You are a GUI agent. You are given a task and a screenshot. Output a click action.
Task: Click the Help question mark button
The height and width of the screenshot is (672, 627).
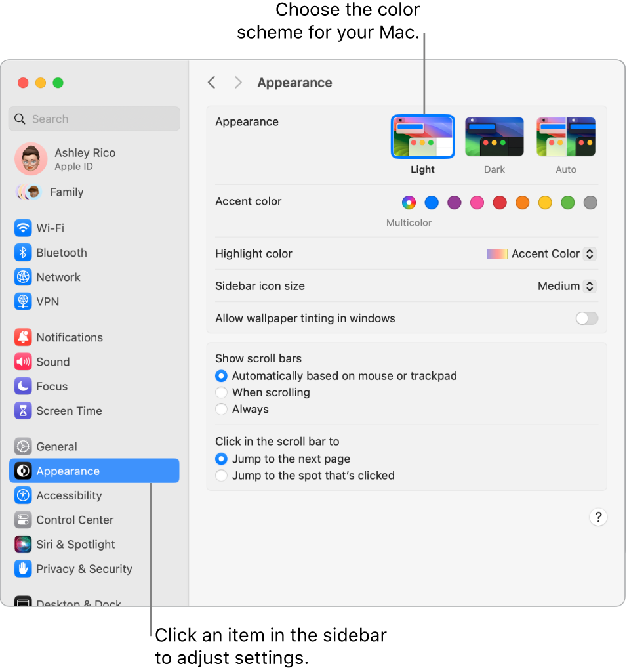(x=598, y=517)
